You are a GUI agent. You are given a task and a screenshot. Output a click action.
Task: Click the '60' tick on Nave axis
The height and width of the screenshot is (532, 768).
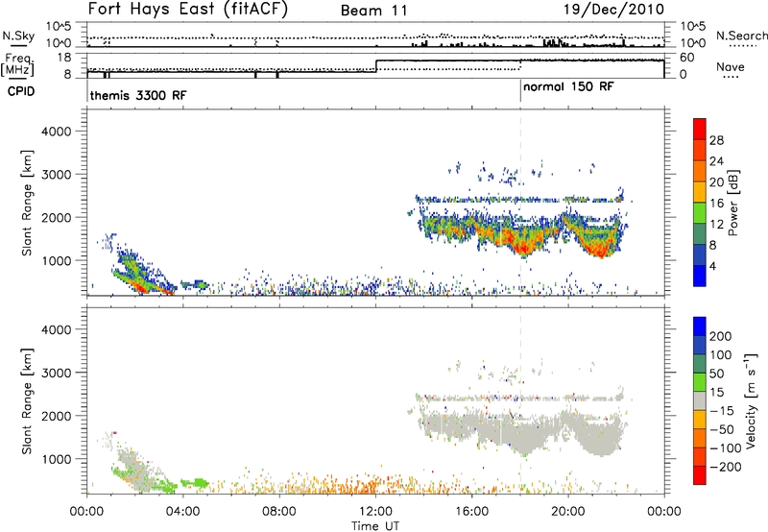(x=687, y=58)
